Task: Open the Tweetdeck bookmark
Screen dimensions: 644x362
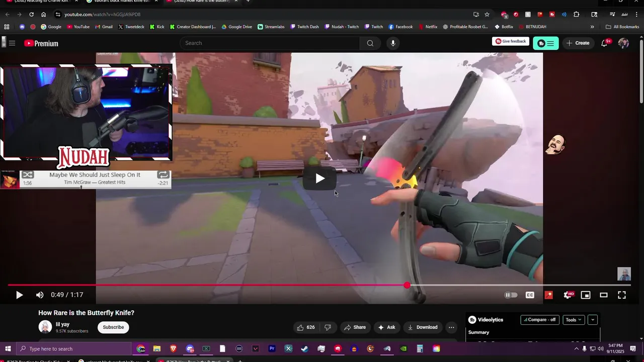Action: pyautogui.click(x=132, y=27)
